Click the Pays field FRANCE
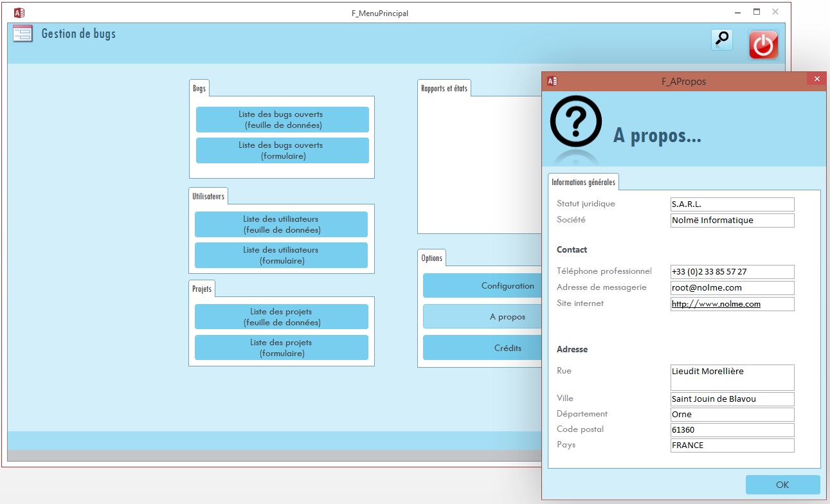This screenshot has height=504, width=830. click(732, 446)
